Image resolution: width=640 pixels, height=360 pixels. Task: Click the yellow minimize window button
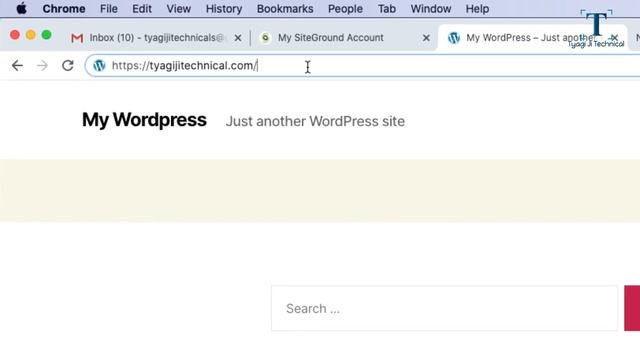(x=31, y=35)
